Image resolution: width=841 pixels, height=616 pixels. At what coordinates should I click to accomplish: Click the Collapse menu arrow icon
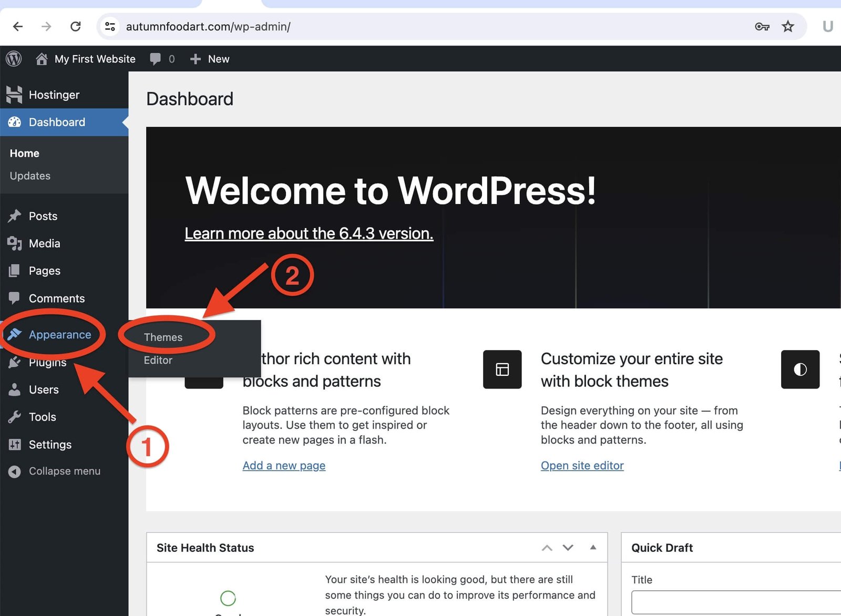[15, 471]
